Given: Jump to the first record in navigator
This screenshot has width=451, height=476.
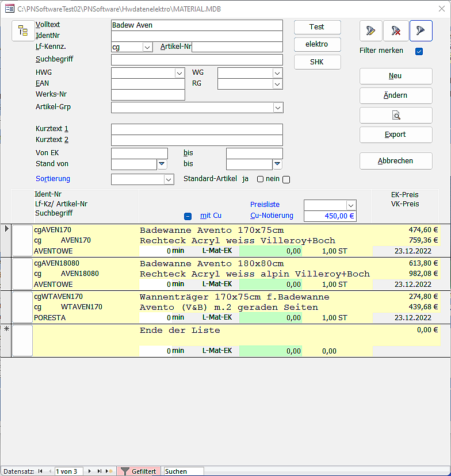Looking at the screenshot, I should pyautogui.click(x=40, y=471).
